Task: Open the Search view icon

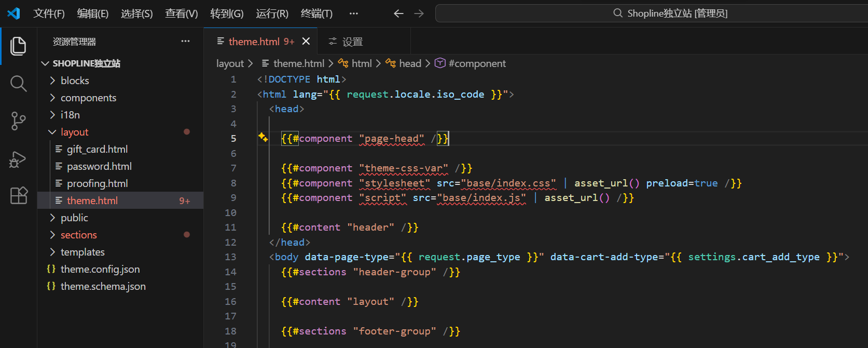Action: [x=18, y=83]
